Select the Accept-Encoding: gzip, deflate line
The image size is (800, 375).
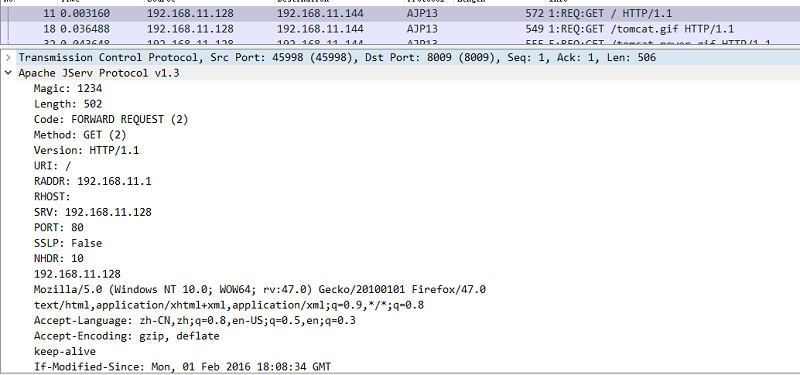point(127,336)
